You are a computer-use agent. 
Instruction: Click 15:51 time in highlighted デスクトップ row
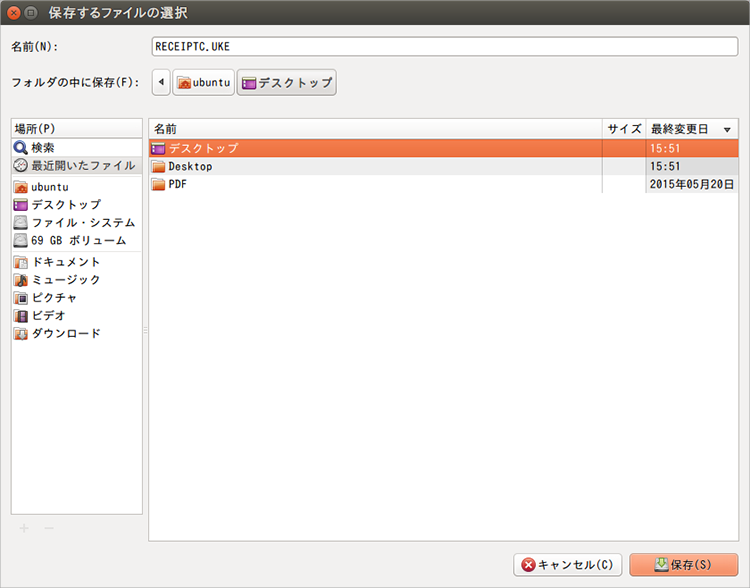pos(665,149)
